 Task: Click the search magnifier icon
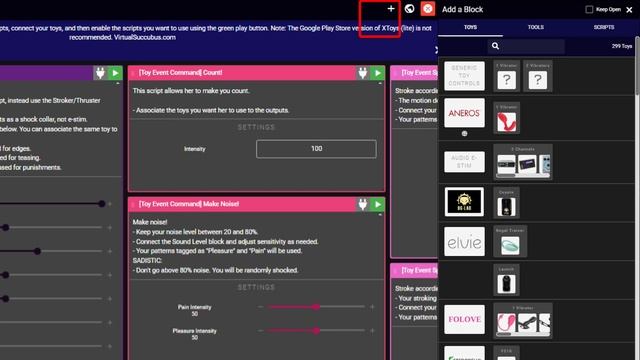pyautogui.click(x=495, y=46)
